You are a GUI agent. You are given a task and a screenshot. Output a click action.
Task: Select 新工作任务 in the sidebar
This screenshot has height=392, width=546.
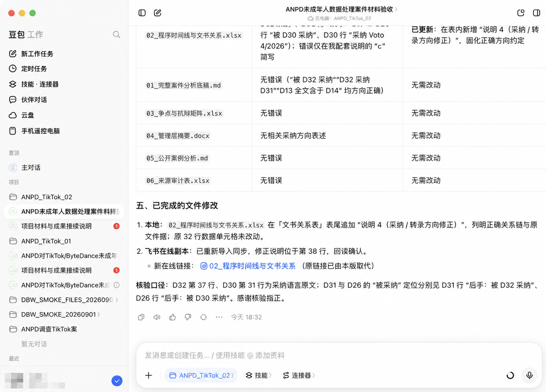pyautogui.click(x=31, y=54)
